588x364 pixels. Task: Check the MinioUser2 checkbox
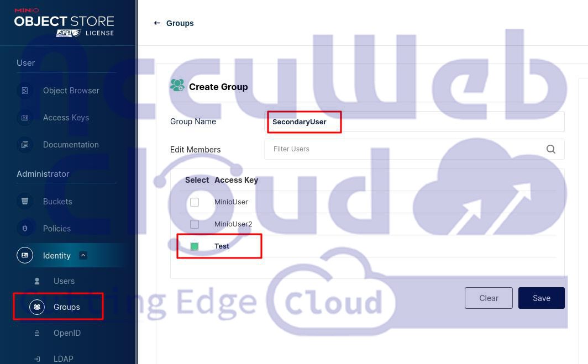(195, 224)
